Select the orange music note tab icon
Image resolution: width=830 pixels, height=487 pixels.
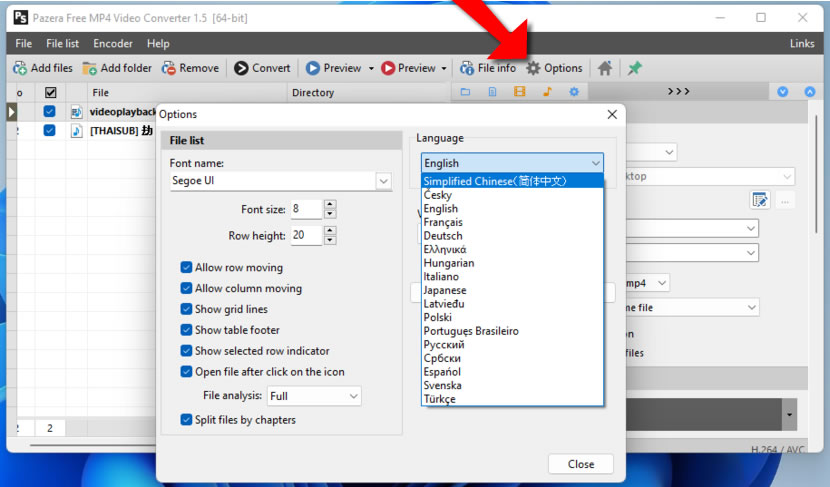(547, 92)
